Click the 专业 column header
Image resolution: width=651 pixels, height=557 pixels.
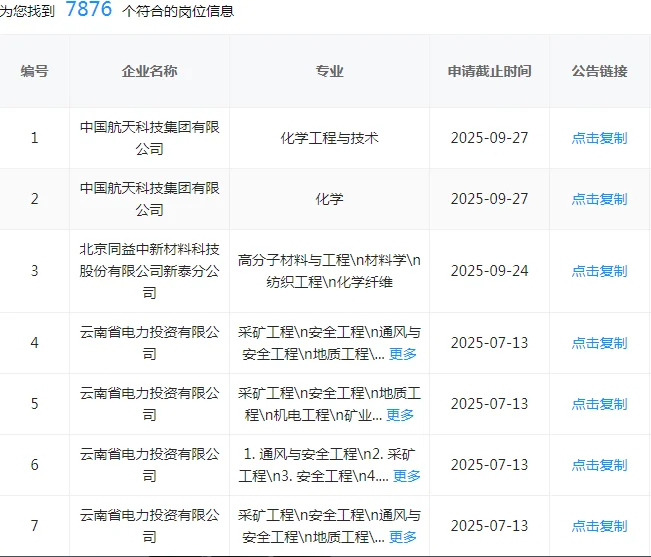(x=329, y=71)
